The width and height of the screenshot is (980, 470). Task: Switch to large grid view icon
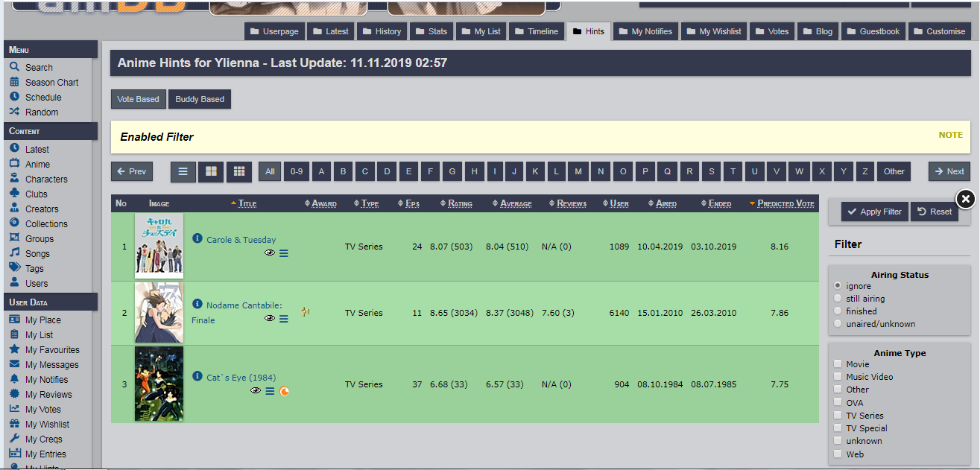click(x=211, y=171)
